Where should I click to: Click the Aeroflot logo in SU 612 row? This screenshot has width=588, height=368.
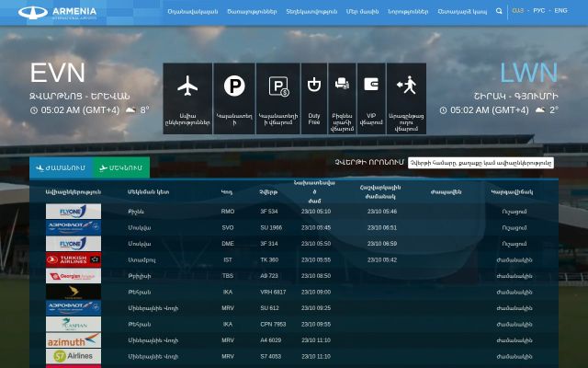(x=73, y=308)
